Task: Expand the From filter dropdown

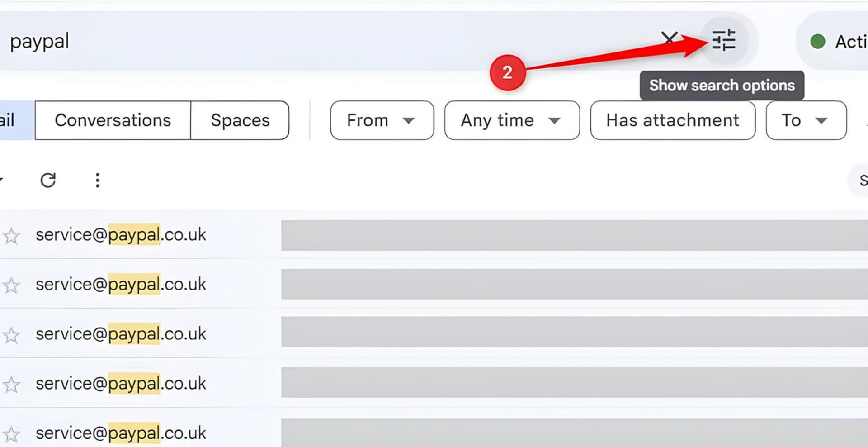Action: [x=382, y=120]
